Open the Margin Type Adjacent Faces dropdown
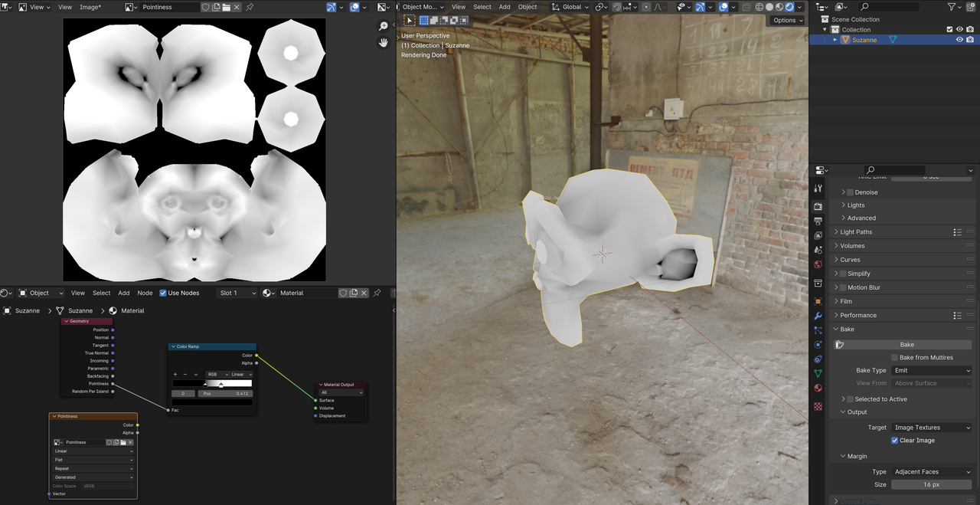980x505 pixels. [932, 472]
